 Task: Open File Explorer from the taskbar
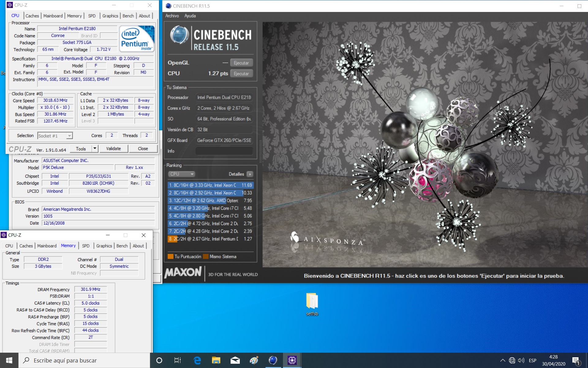[216, 360]
